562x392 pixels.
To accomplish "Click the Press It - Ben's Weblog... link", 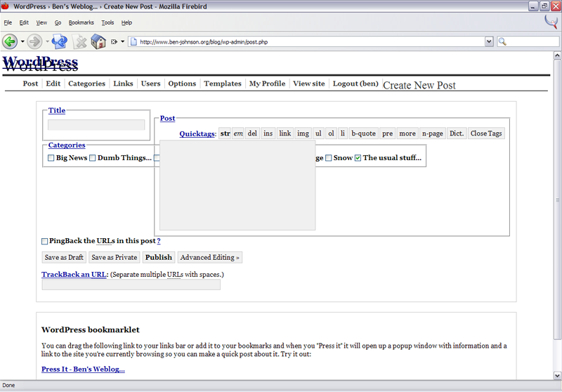I will [83, 369].
